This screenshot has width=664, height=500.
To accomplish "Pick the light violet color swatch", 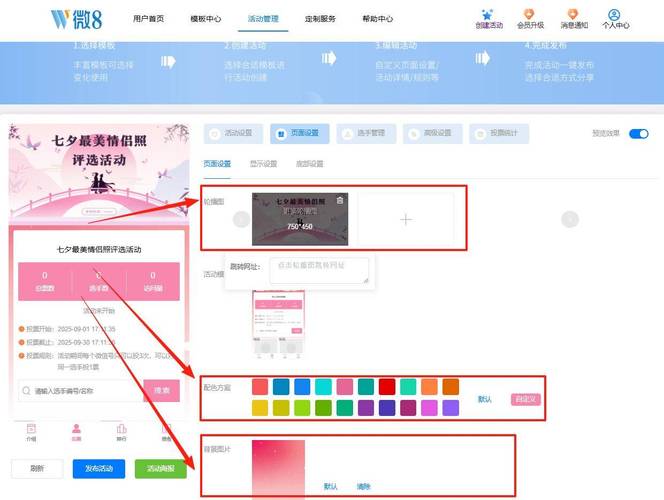I will tap(451, 408).
